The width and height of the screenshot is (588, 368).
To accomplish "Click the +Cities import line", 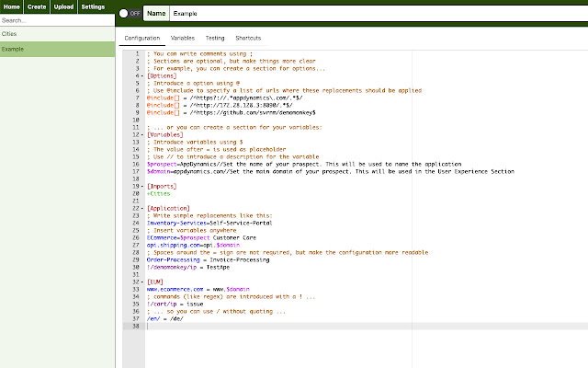I will [160, 194].
